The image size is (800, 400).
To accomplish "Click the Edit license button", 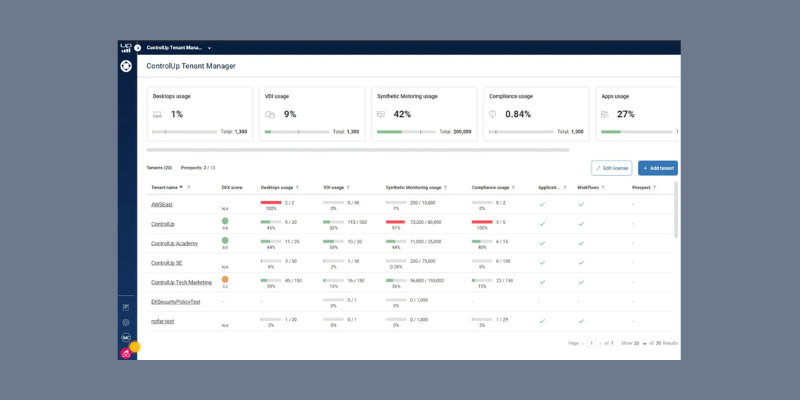I will (611, 168).
